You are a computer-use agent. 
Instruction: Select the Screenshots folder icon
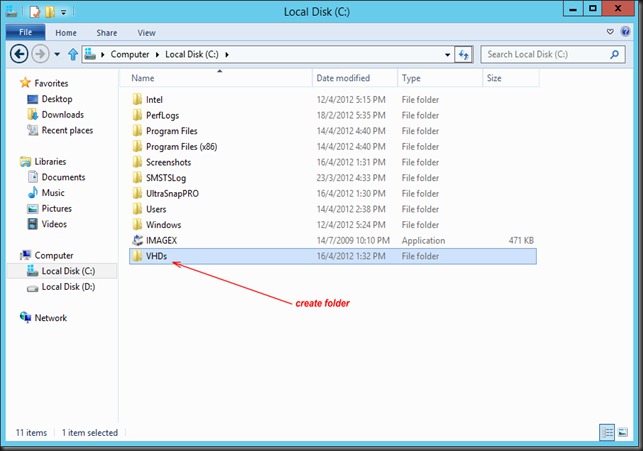(137, 162)
